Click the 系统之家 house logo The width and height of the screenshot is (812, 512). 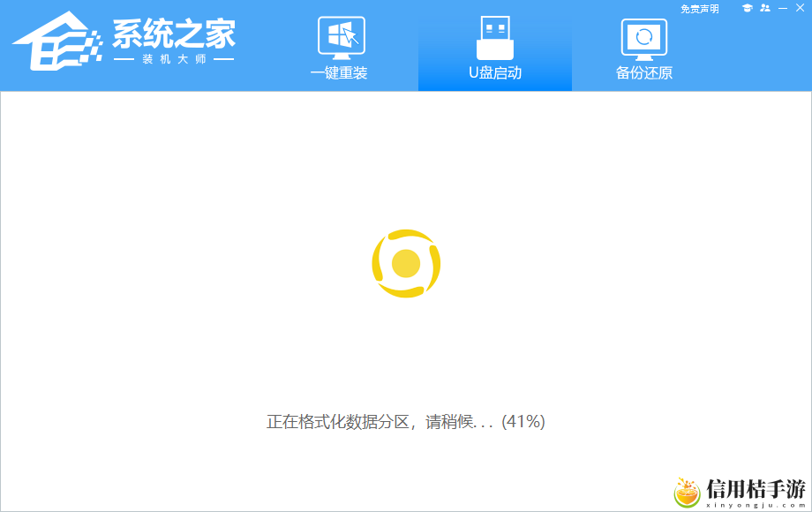[x=57, y=41]
